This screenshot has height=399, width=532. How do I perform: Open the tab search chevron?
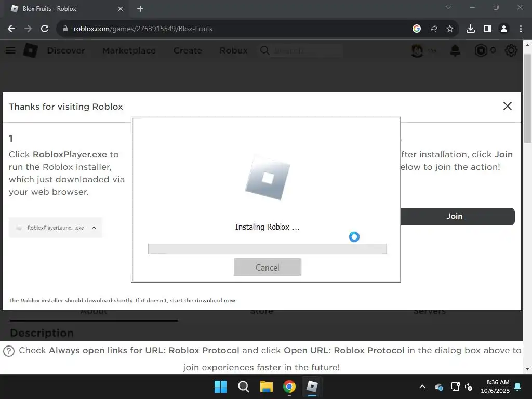point(448,7)
